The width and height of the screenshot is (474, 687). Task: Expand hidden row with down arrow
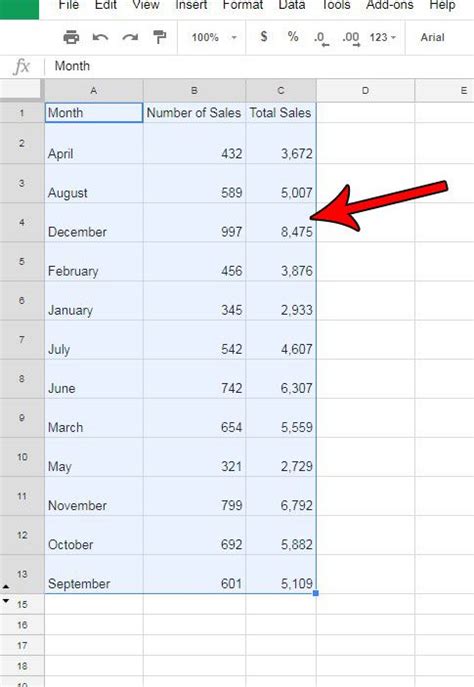point(6,600)
